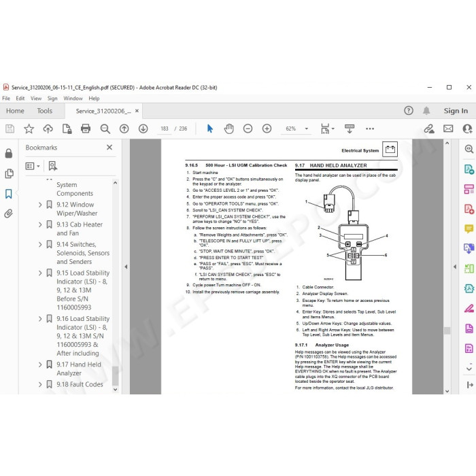Image resolution: width=476 pixels, height=476 pixels.
Task: Collapse the right tools pane arrow
Action: pos(455,267)
